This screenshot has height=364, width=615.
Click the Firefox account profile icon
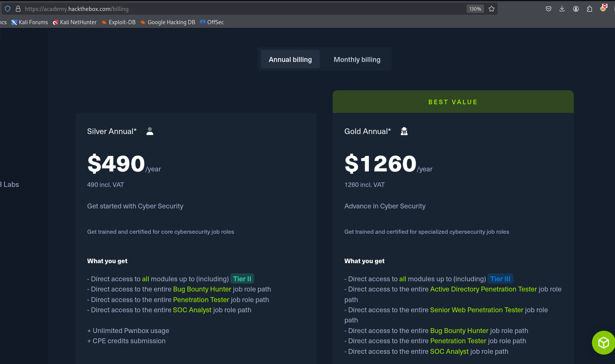(576, 9)
